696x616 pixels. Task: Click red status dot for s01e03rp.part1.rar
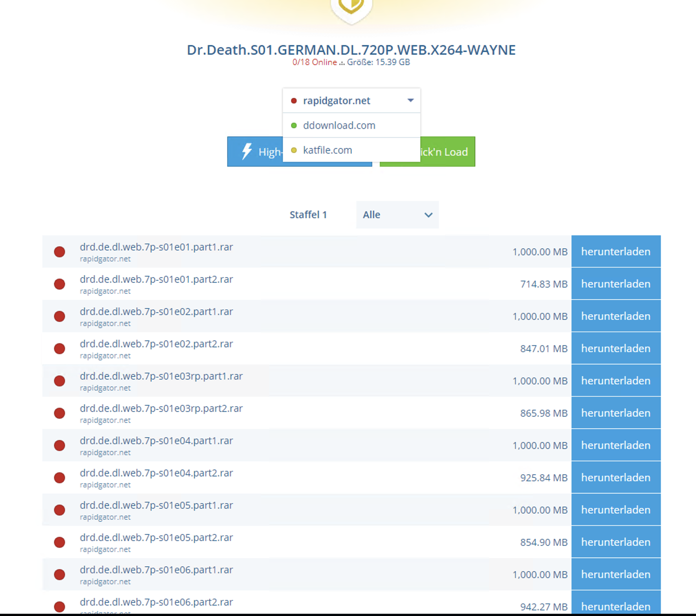point(59,381)
